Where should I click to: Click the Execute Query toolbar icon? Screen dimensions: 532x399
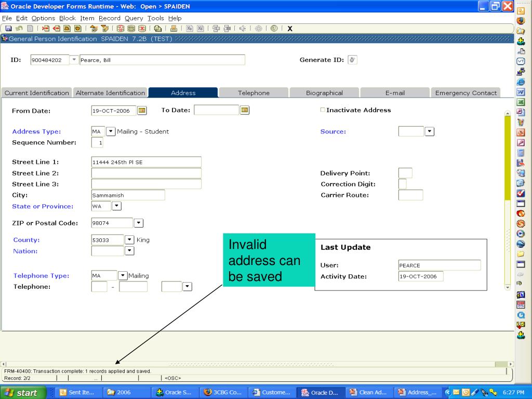click(x=131, y=29)
